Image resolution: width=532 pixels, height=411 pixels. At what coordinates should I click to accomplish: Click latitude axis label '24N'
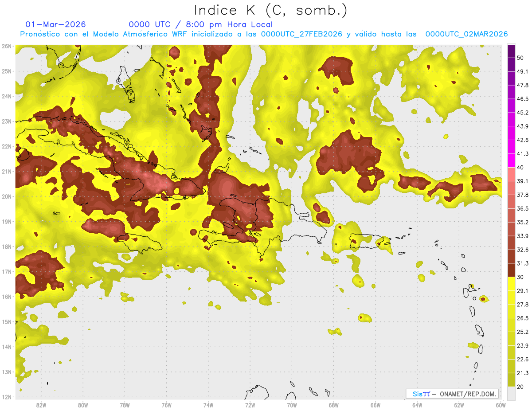click(7, 96)
